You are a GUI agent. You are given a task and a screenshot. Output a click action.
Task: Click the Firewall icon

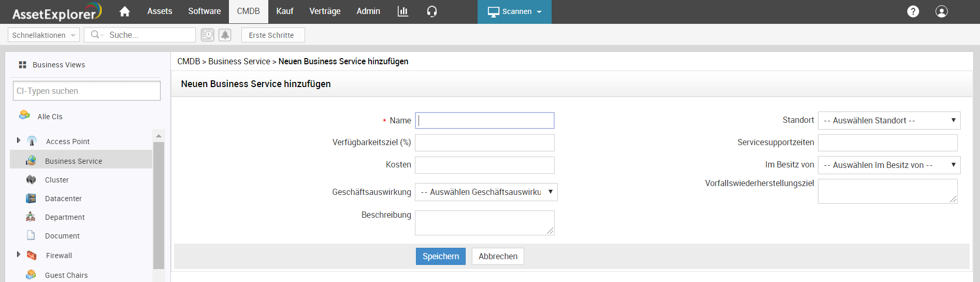tap(32, 255)
